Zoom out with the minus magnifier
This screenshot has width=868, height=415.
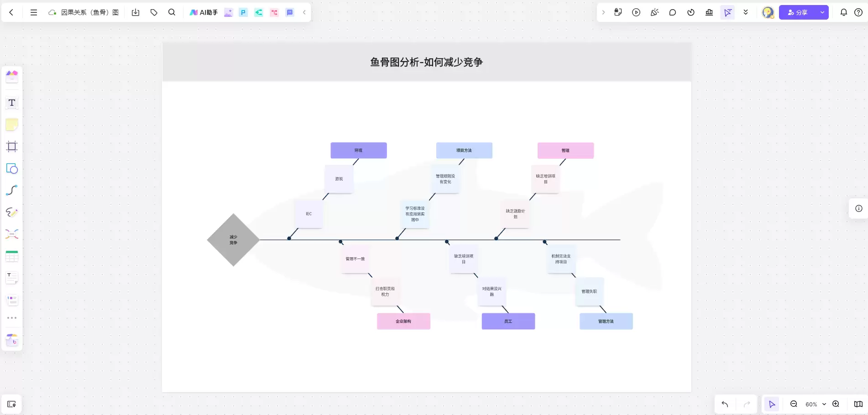click(794, 404)
